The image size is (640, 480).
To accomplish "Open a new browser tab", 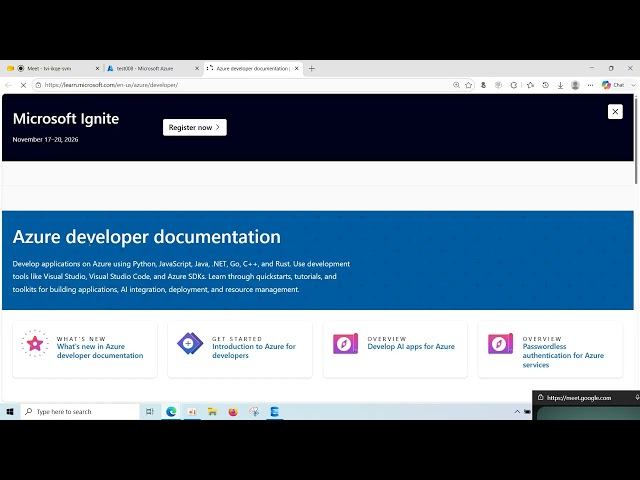I will coord(311,69).
